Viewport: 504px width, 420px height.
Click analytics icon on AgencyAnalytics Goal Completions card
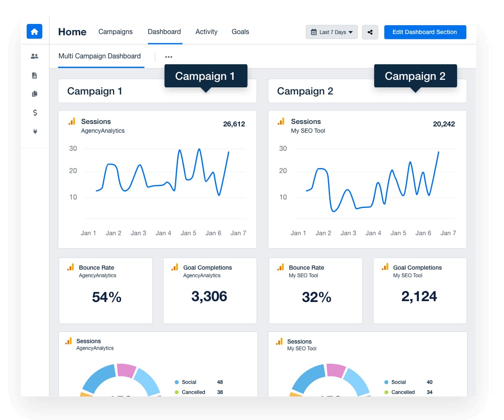175,267
